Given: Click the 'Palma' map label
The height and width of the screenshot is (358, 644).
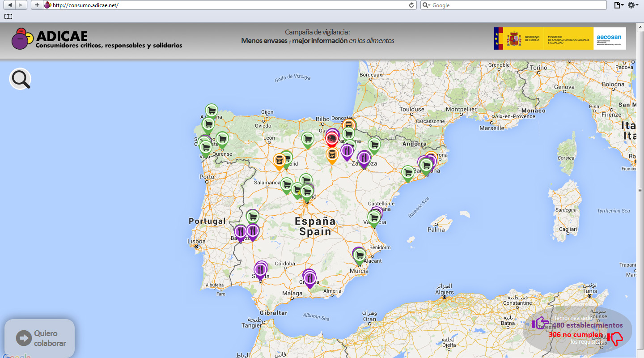Looking at the screenshot, I should click(x=436, y=230).
